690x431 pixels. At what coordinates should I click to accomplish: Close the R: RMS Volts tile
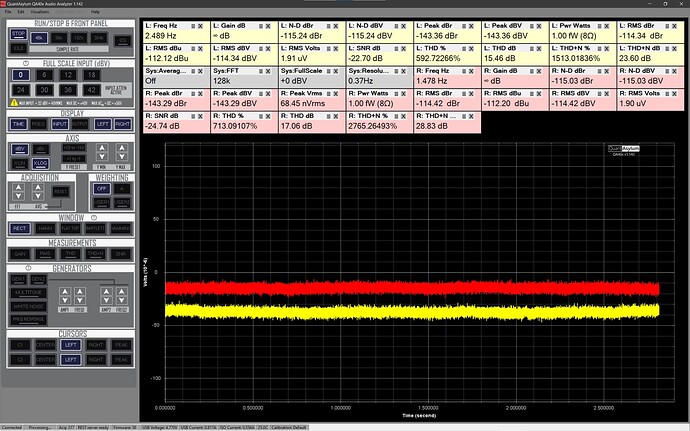pos(675,93)
